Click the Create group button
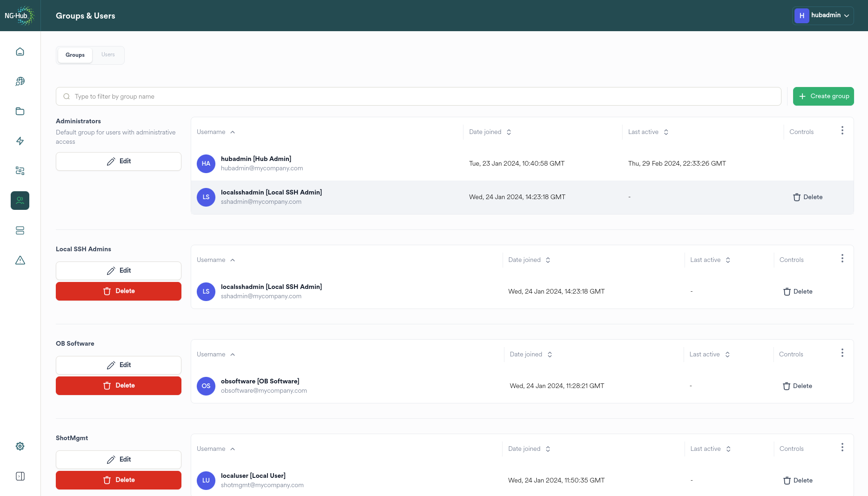 [823, 96]
